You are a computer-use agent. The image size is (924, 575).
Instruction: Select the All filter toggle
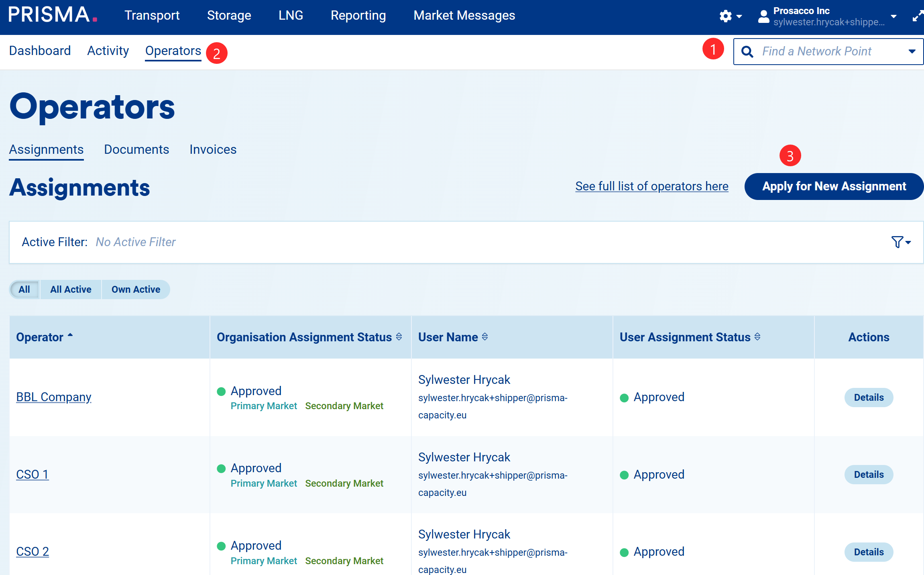(x=24, y=290)
